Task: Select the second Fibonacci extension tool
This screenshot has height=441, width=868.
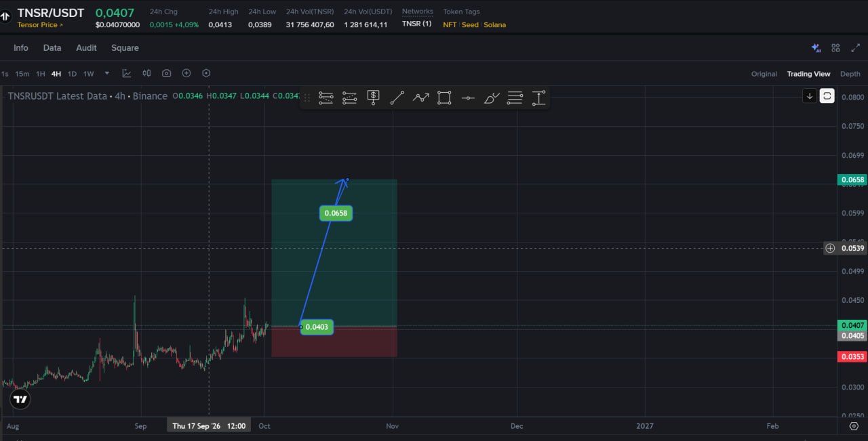Action: [350, 98]
